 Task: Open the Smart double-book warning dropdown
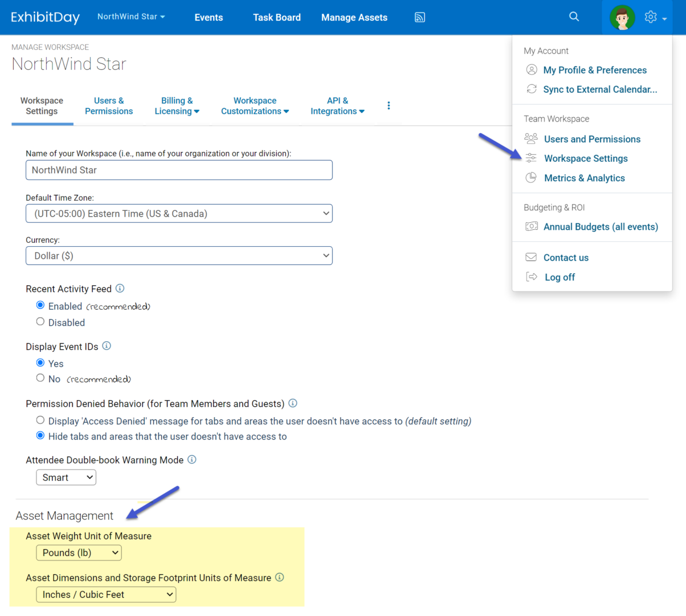[x=66, y=478]
